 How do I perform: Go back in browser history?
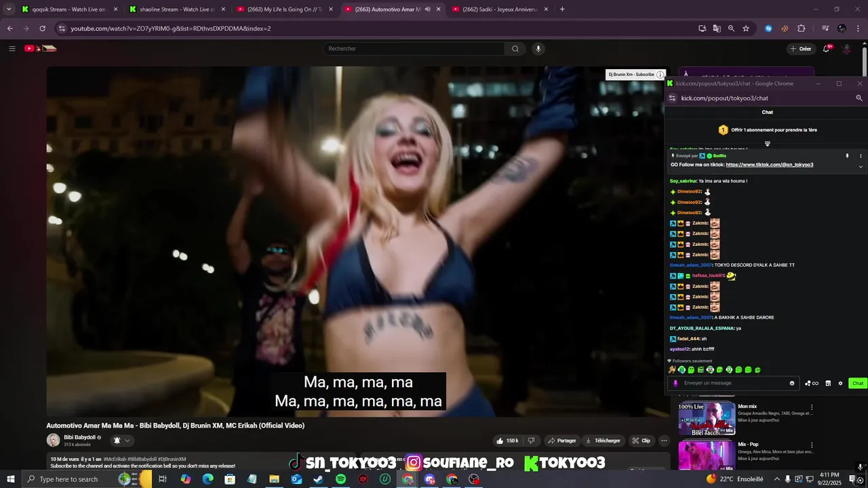pos(9,28)
